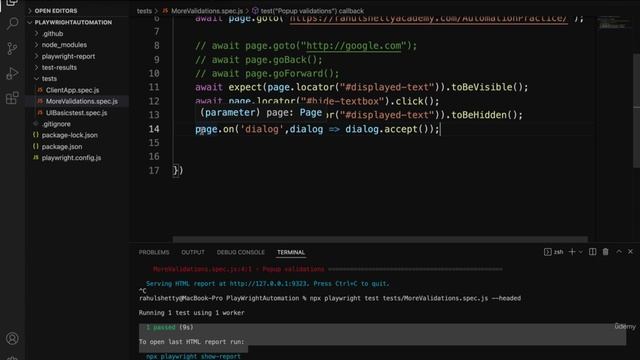The width and height of the screenshot is (640, 360).
Task: Click line number 11 in the gutter
Action: point(154,87)
